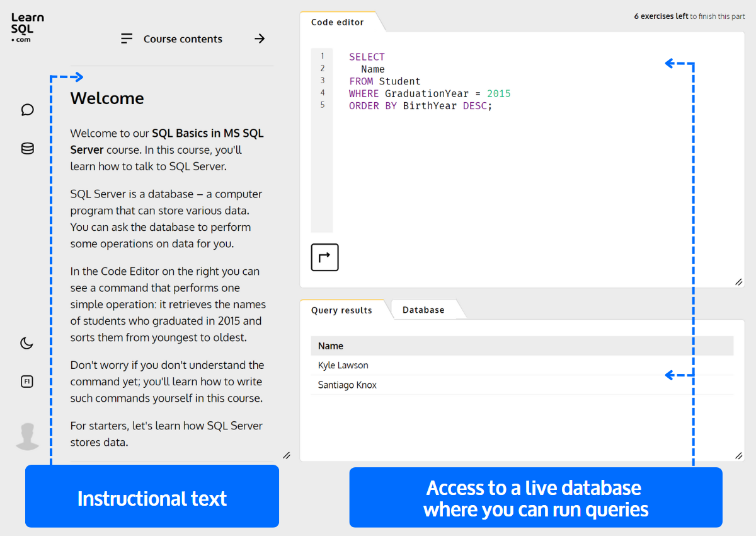Grab the instruction panel resize handle
Viewport: 756px width, 536px height.
(287, 455)
